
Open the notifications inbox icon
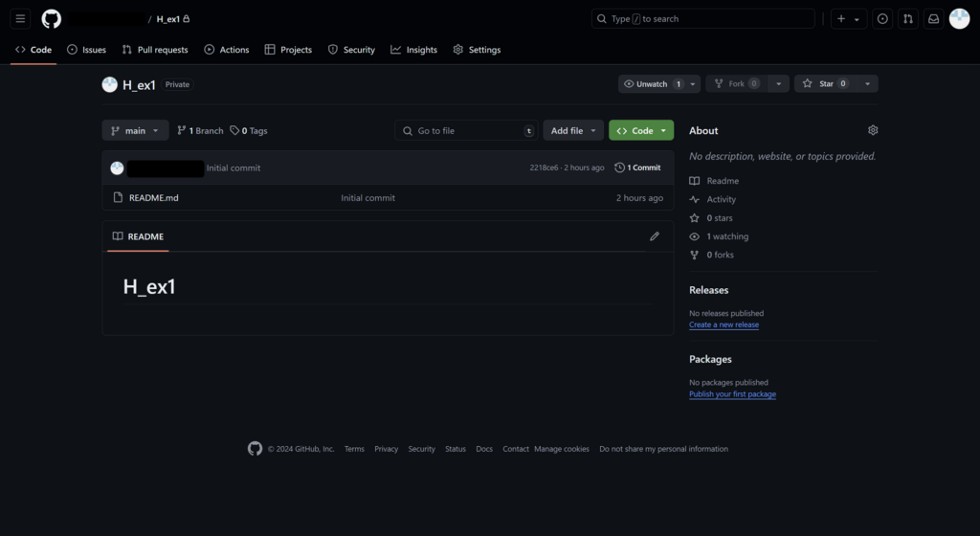click(x=933, y=19)
